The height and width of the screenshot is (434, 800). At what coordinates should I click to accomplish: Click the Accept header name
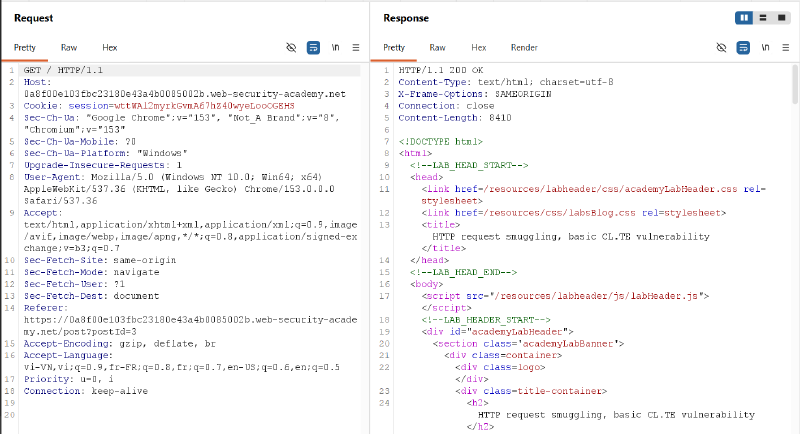43,213
